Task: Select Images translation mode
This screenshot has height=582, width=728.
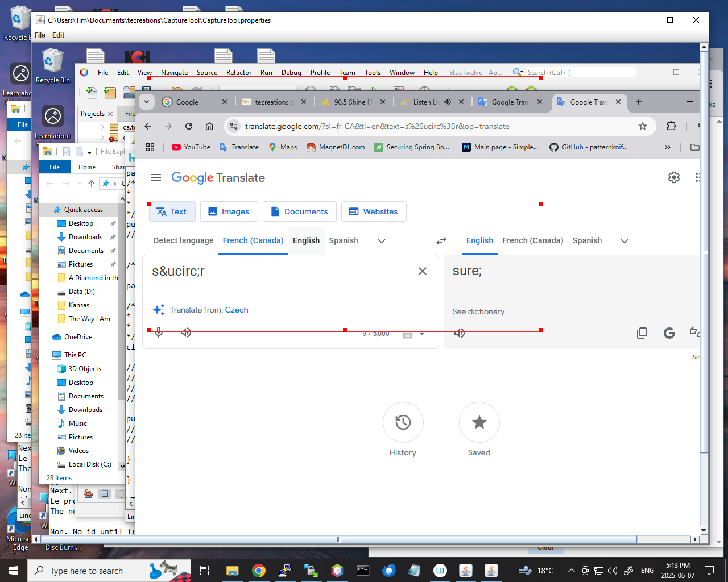Action: [229, 211]
